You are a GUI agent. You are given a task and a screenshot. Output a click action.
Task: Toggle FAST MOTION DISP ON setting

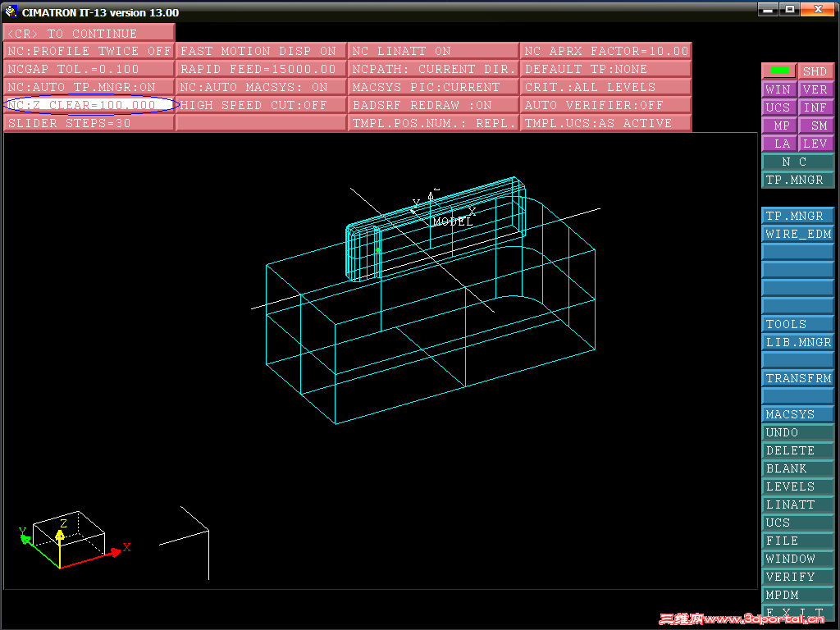[x=261, y=51]
